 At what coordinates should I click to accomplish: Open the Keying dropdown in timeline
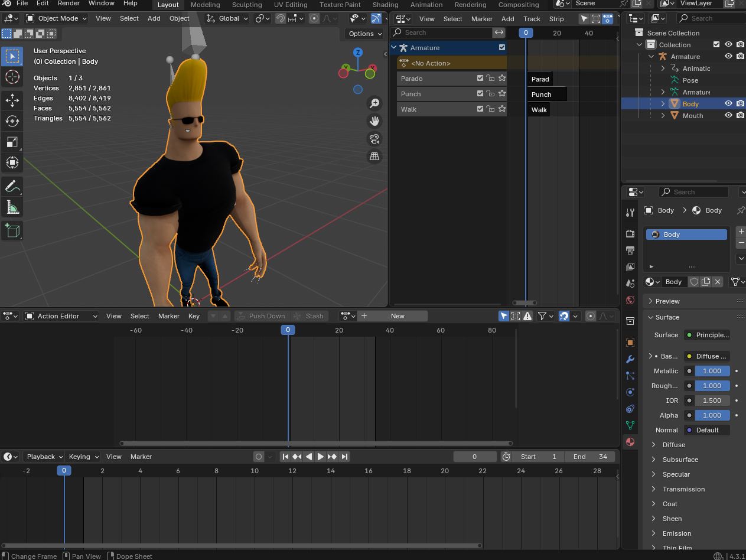[83, 457]
